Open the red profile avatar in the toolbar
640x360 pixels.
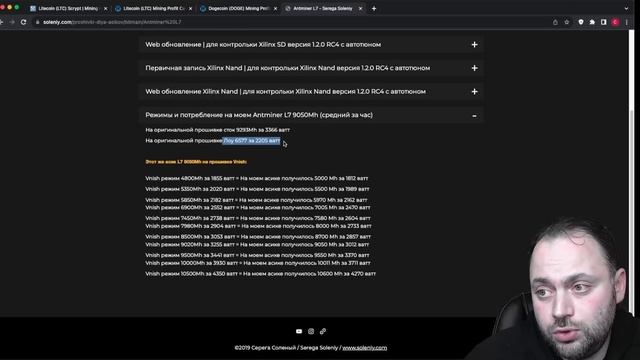point(615,22)
